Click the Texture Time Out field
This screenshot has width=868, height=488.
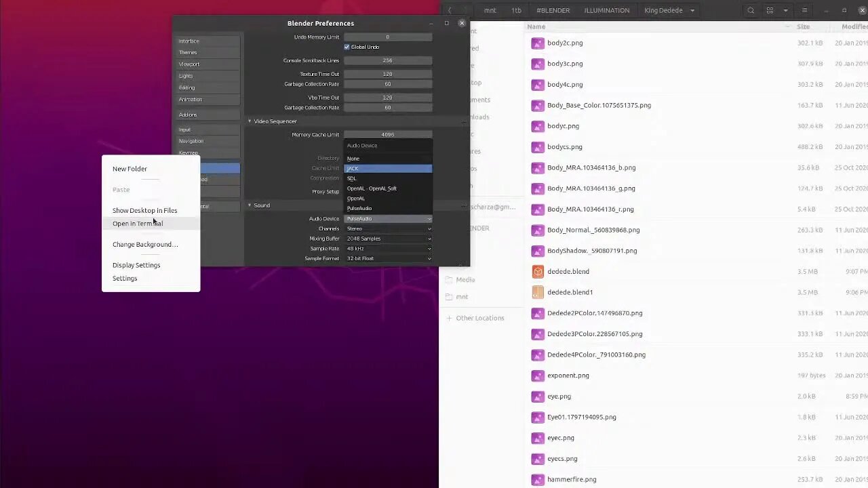pyautogui.click(x=388, y=74)
